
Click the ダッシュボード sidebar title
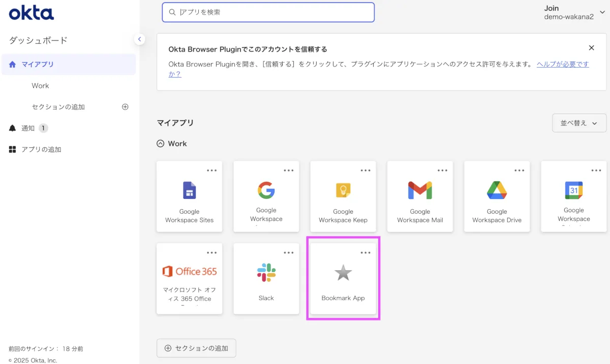pos(38,41)
